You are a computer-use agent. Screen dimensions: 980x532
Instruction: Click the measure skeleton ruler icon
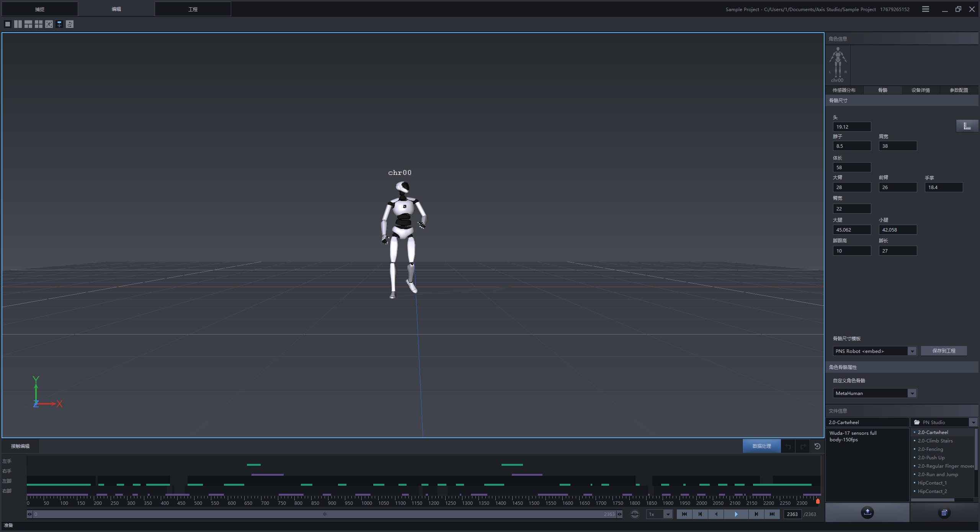click(967, 126)
